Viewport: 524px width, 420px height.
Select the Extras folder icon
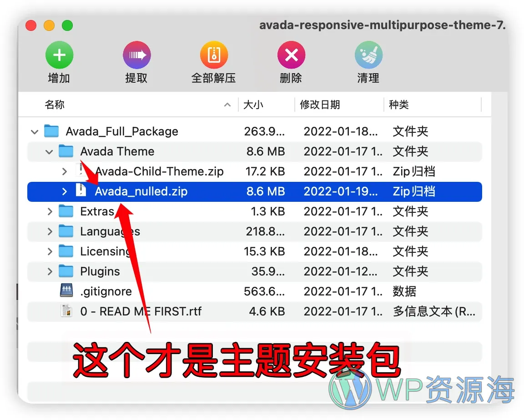(x=66, y=211)
